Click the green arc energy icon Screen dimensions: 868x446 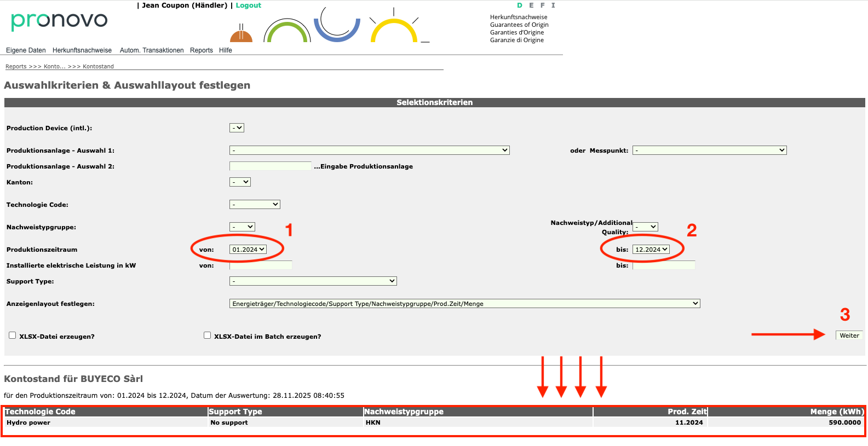[287, 32]
